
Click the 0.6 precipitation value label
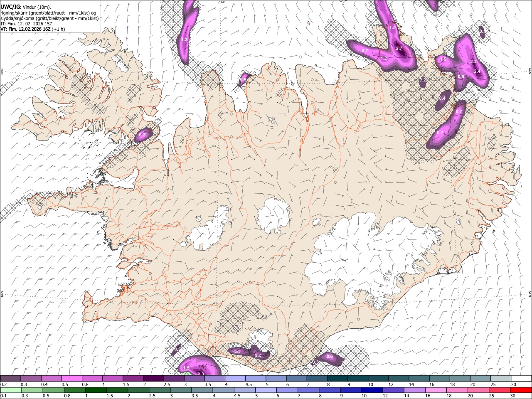click(x=330, y=357)
